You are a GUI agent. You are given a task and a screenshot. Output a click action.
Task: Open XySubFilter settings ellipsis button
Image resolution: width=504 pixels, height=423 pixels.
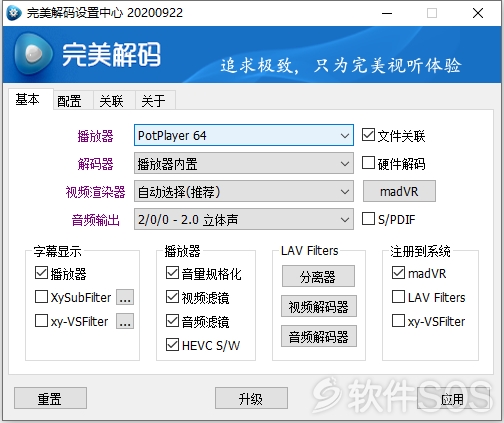coord(125,297)
